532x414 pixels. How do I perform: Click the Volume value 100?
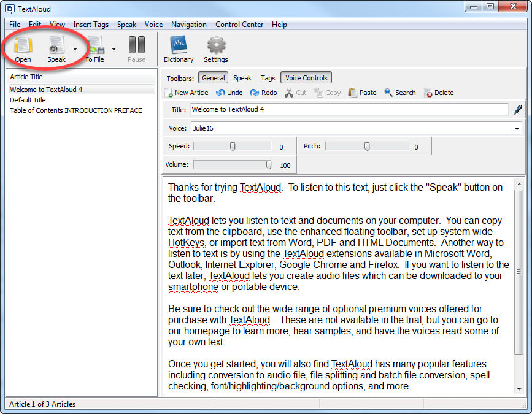click(285, 166)
